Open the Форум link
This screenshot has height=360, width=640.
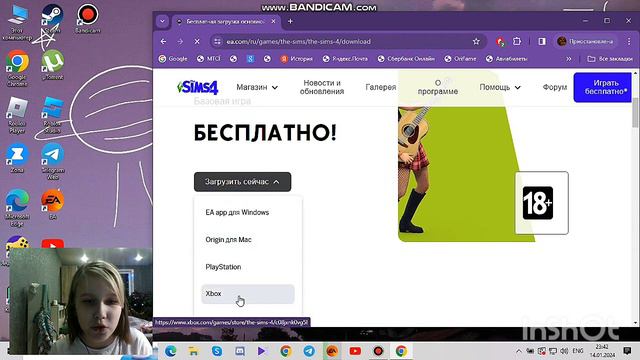click(555, 87)
